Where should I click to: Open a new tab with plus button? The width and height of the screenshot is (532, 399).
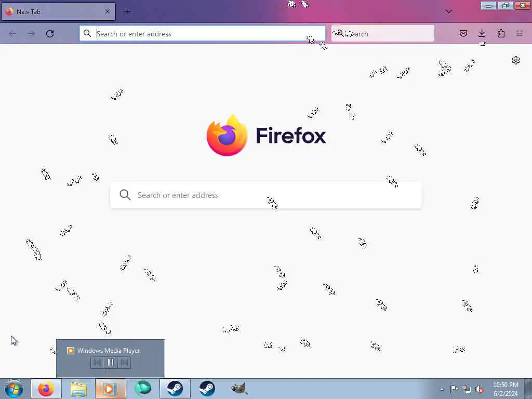click(127, 12)
